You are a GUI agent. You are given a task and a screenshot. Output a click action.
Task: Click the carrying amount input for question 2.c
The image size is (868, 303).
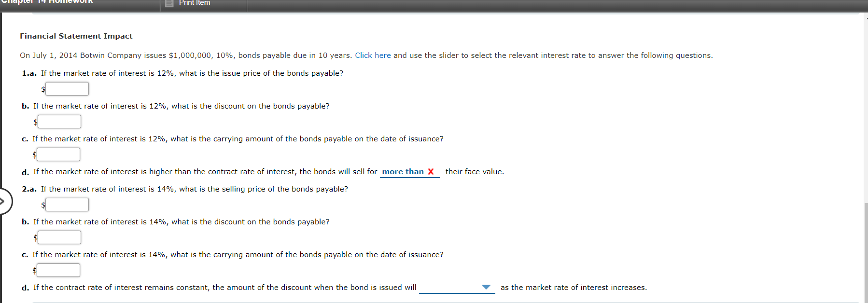pyautogui.click(x=58, y=270)
